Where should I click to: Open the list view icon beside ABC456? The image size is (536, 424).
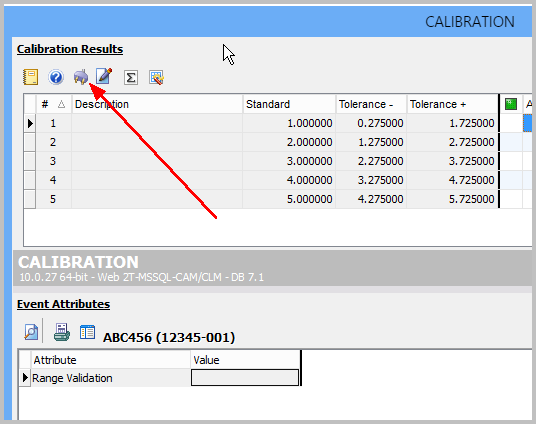[87, 332]
